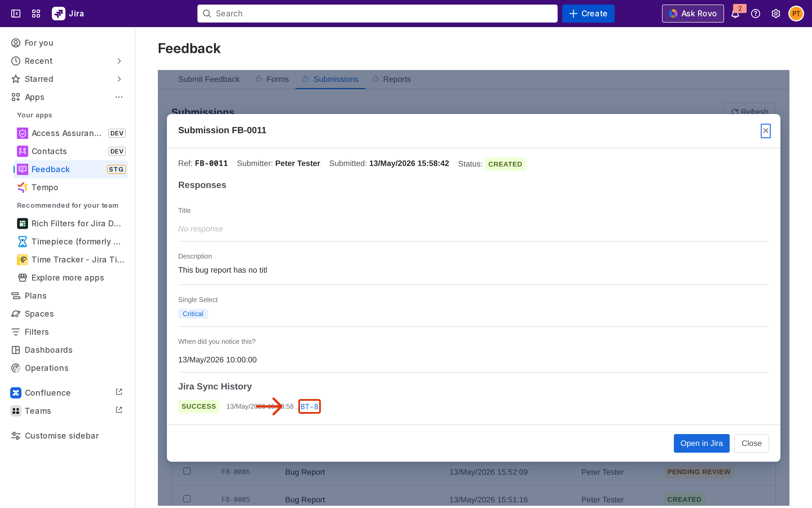
Task: Open Rich Filters for Jira app
Action: tap(70, 224)
